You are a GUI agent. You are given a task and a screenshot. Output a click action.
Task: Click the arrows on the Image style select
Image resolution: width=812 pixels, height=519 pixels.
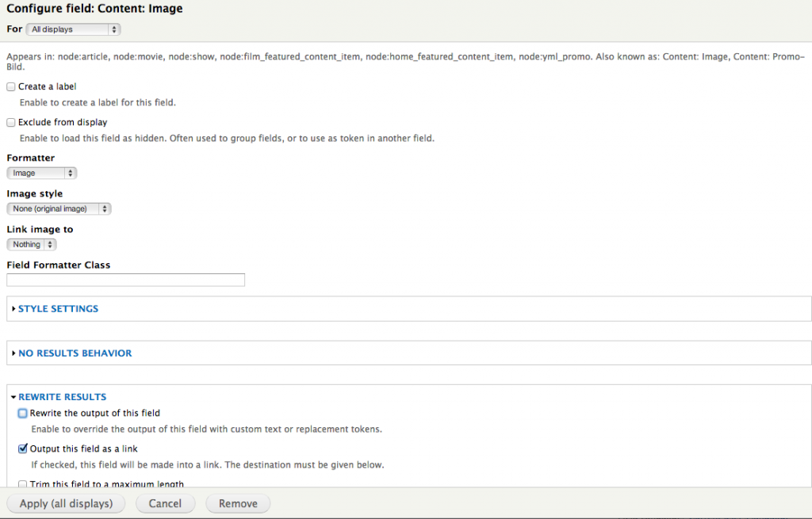tap(105, 209)
